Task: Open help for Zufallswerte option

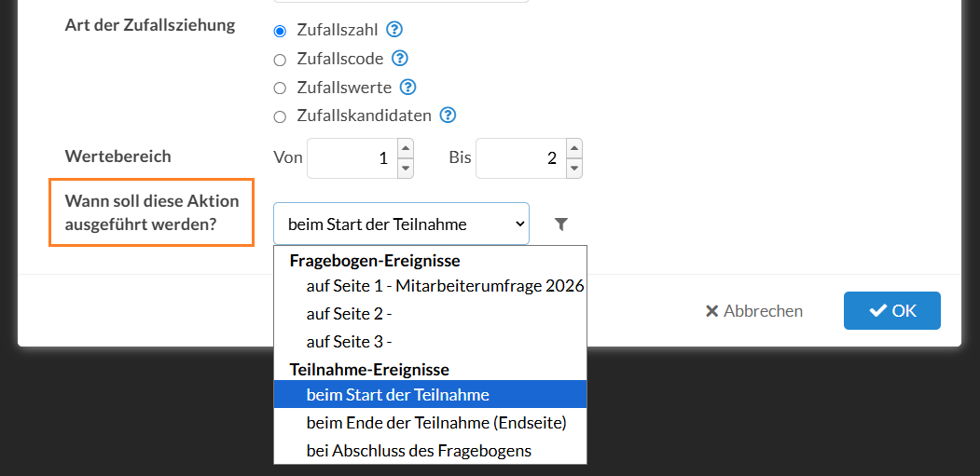Action: [x=407, y=87]
